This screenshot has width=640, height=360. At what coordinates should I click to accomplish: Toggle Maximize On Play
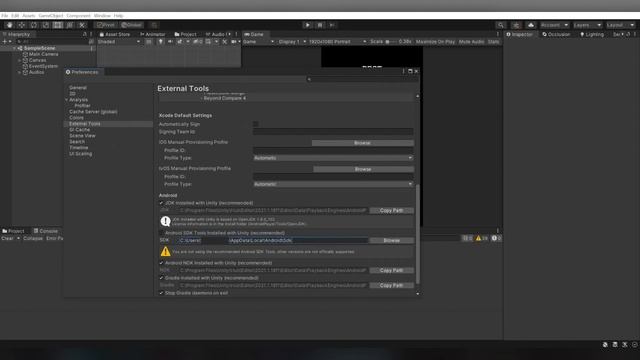coord(435,42)
